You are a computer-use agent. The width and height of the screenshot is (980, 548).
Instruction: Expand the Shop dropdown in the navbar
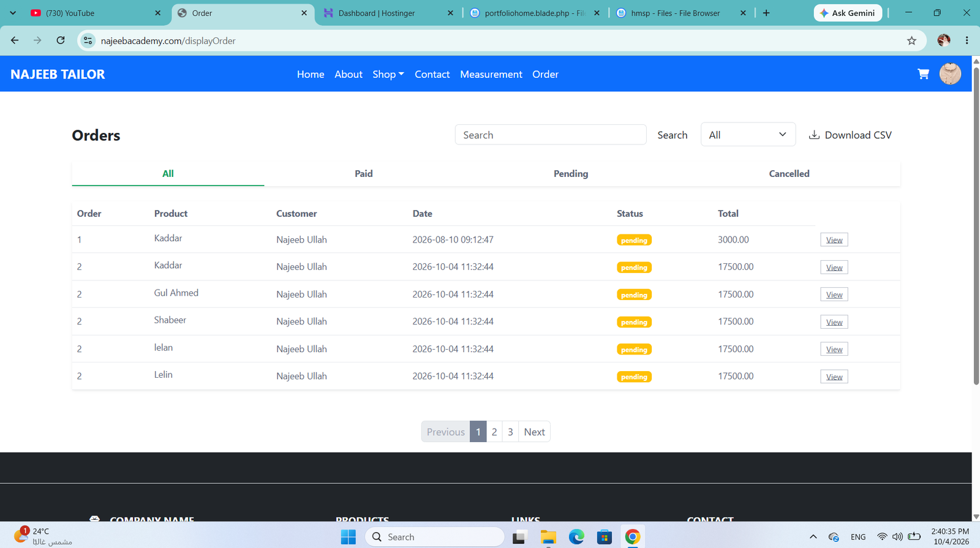point(388,74)
